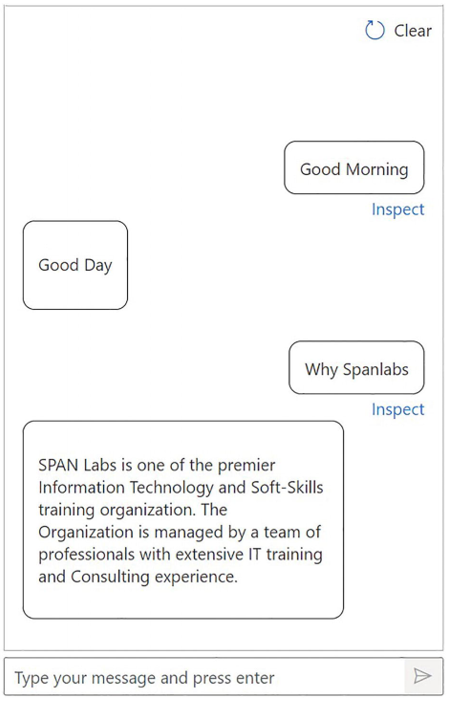
Task: Select the Good Day bot reply bubble
Action: pos(75,265)
